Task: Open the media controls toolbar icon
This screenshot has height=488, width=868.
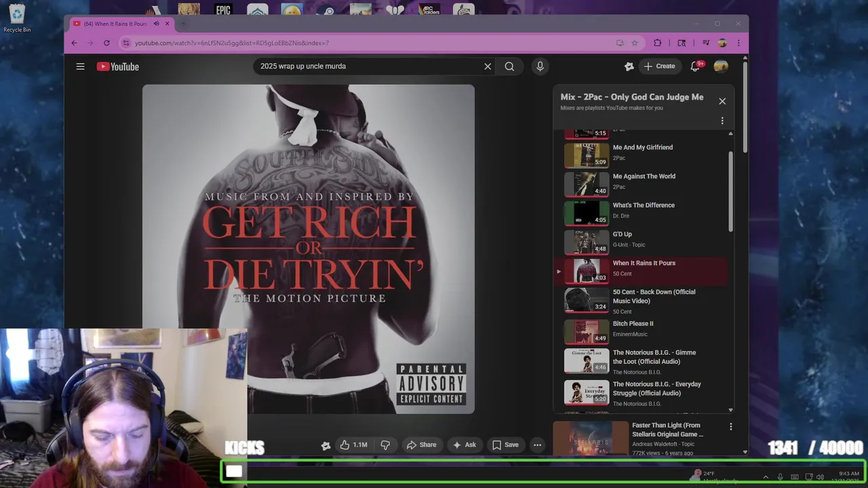Action: [706, 43]
